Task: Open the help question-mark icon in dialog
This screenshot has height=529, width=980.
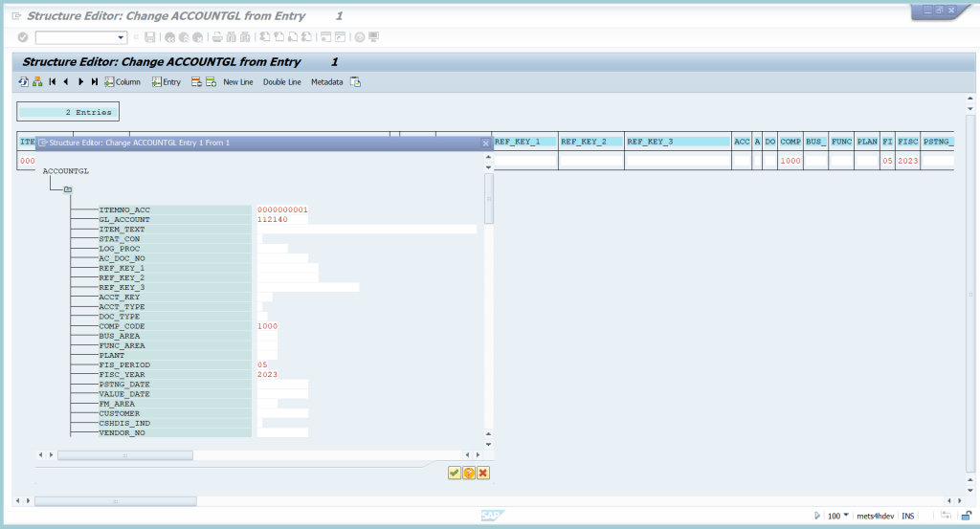Action: pyautogui.click(x=469, y=474)
